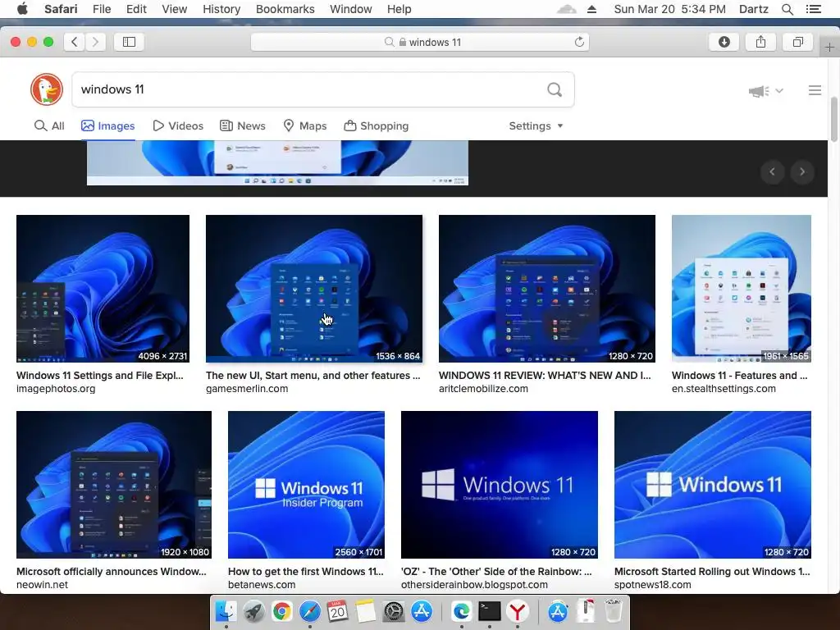Screen dimensions: 840x630
Task: Open 'WINDOWS 11 REVIEW: WHAT'S NEW' title
Action: (545, 376)
